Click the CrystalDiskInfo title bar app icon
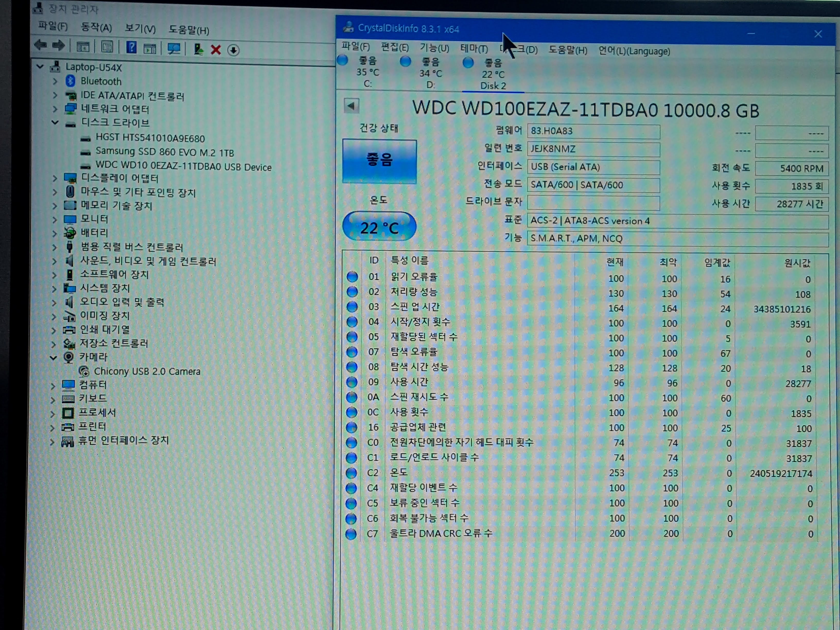 (x=348, y=27)
